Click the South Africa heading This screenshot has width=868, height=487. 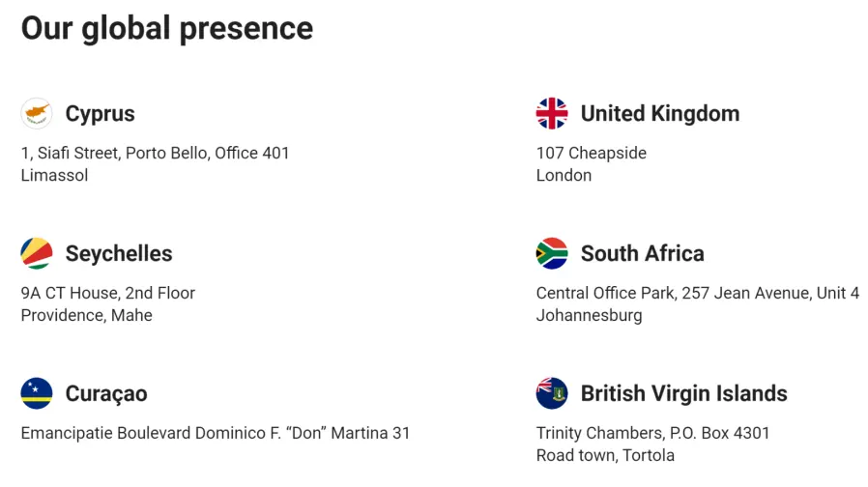642,253
